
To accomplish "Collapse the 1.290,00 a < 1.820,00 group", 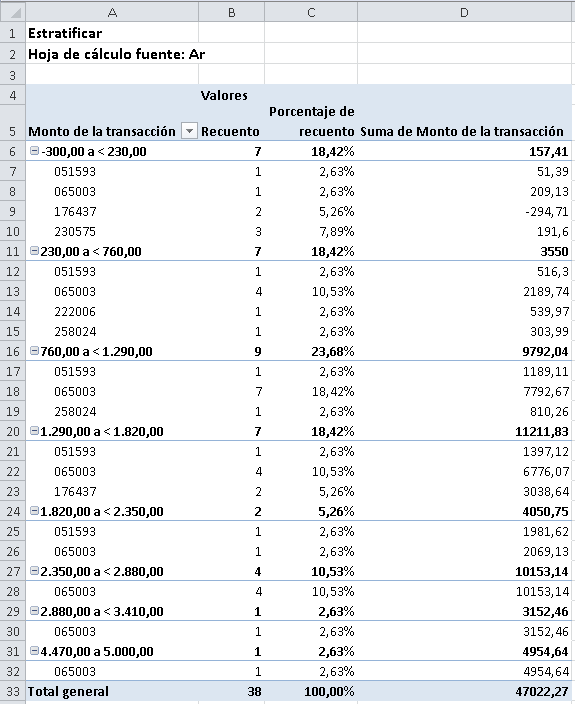I will [34, 431].
